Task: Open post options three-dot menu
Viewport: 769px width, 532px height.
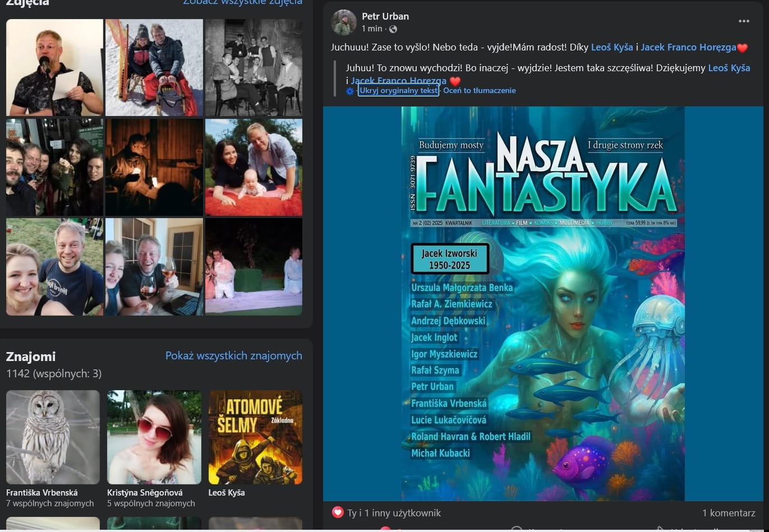Action: 744,21
